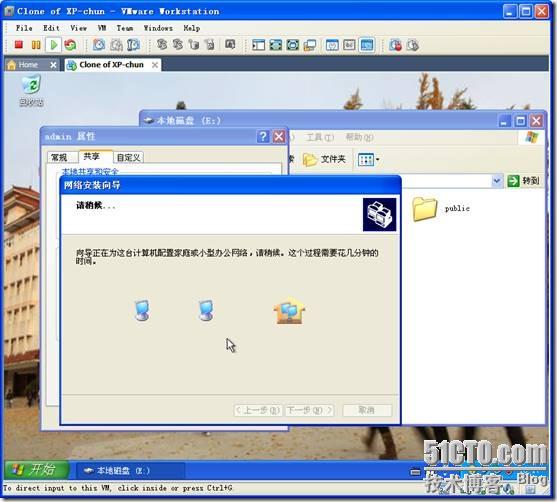Click 取消 in the network wizard
The image size is (557, 502).
coord(367,410)
